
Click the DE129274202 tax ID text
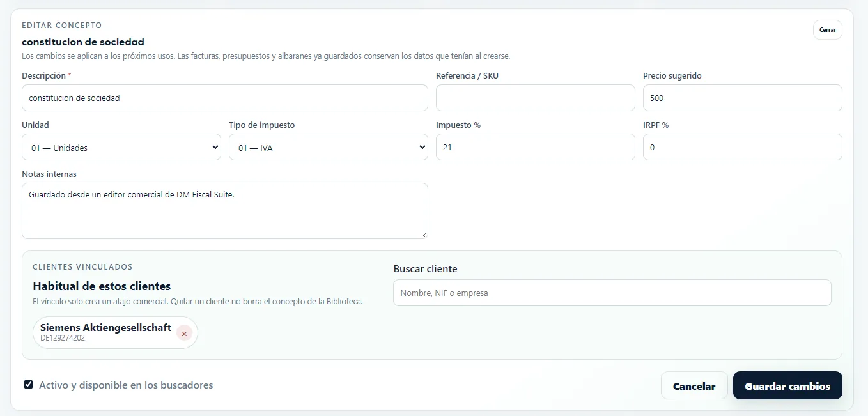[x=63, y=338]
